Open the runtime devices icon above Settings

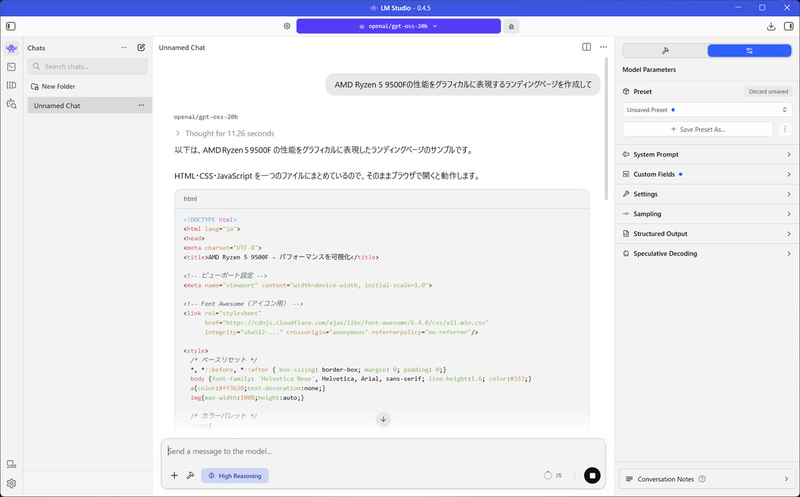pos(11,464)
